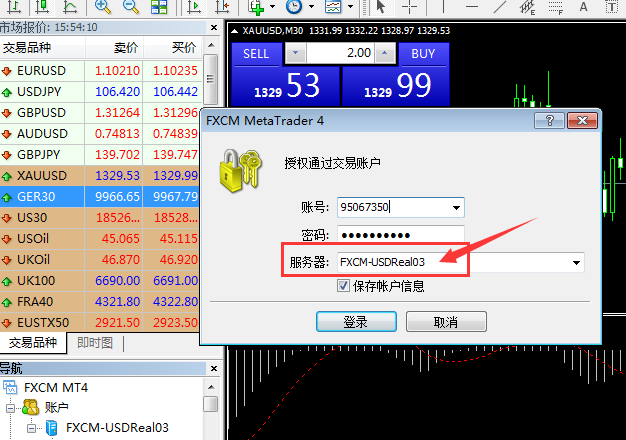The width and height of the screenshot is (626, 440).
Task: Click the FXCM MT4 navigator root icon
Action: point(10,387)
